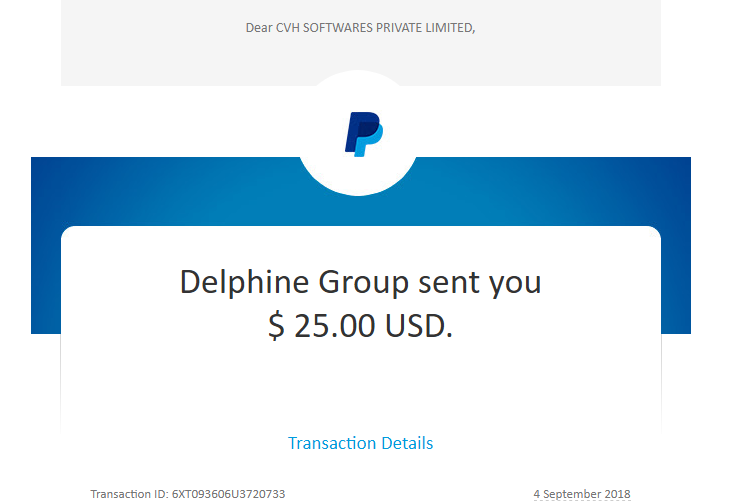Click the PayPal double-P logo

(x=364, y=134)
